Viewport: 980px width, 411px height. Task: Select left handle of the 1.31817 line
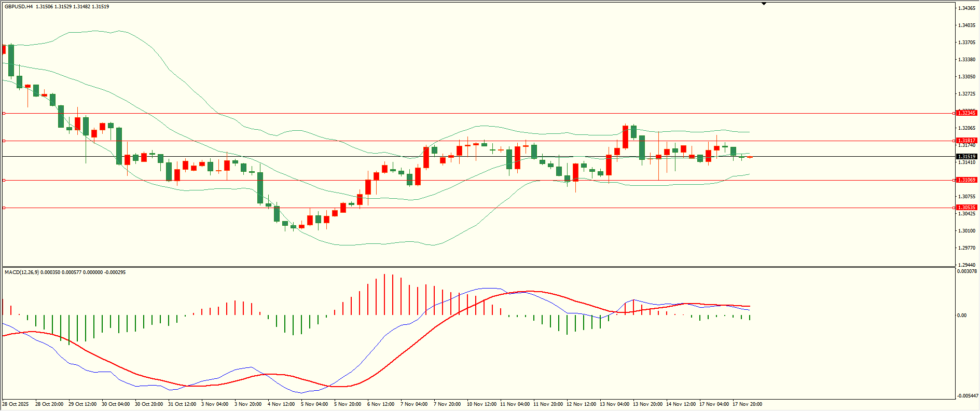[4, 141]
